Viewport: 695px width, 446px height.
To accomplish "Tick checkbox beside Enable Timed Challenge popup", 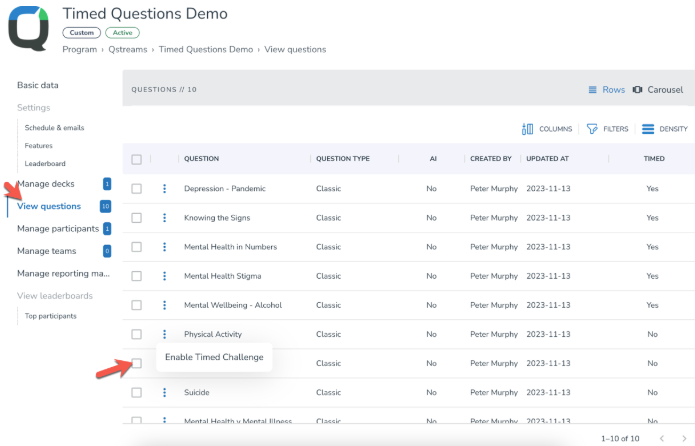I will click(137, 364).
